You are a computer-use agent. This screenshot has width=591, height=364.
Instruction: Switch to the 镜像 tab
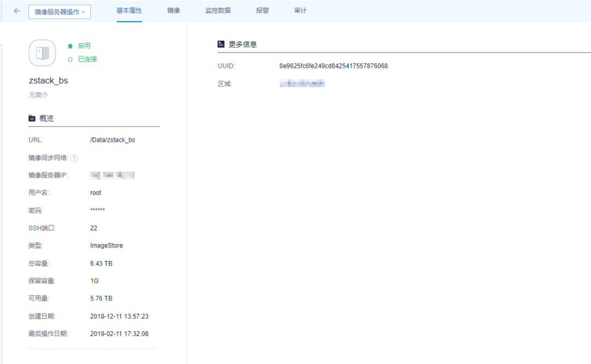pos(173,10)
